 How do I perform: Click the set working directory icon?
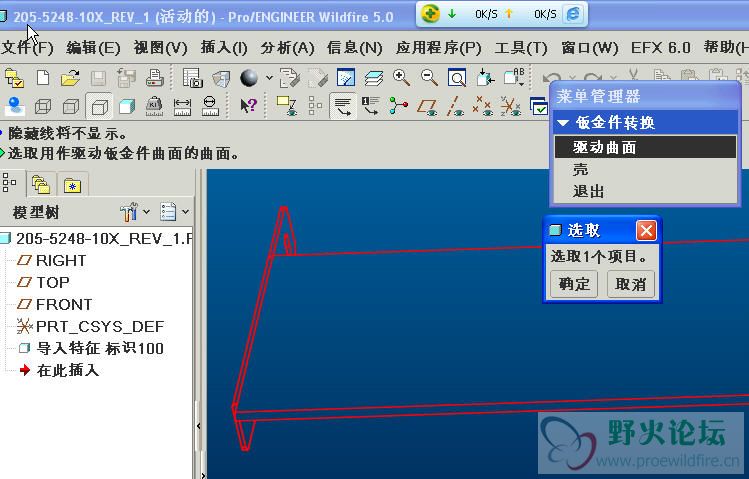click(x=14, y=78)
